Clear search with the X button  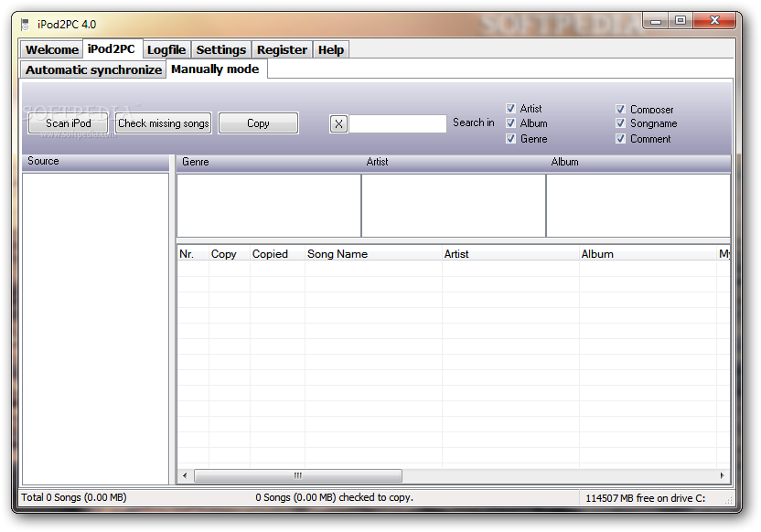coord(338,124)
